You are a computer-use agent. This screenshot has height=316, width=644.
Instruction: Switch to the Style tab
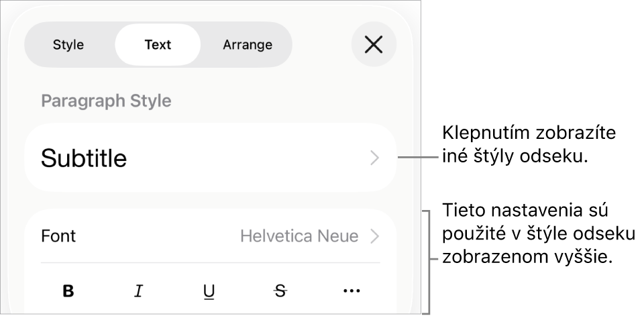pos(68,45)
